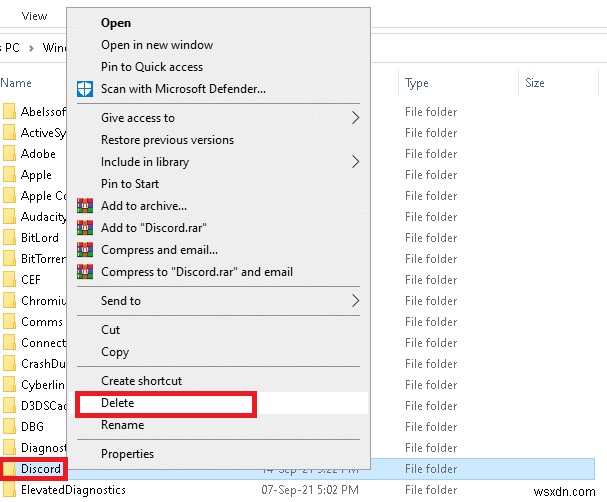Click the Microsoft Defender shield icon
Viewport: 607px width, 502px height.
85,89
